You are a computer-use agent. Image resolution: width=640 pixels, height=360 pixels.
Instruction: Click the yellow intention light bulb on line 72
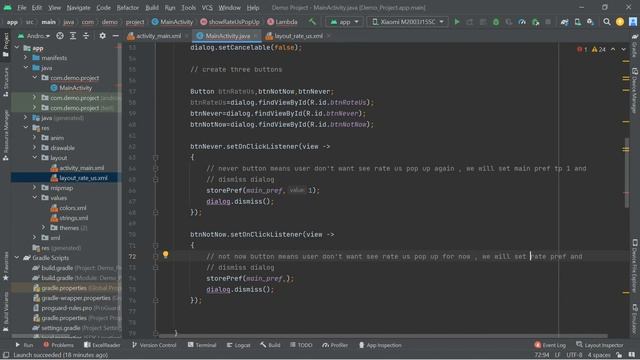tap(165, 254)
